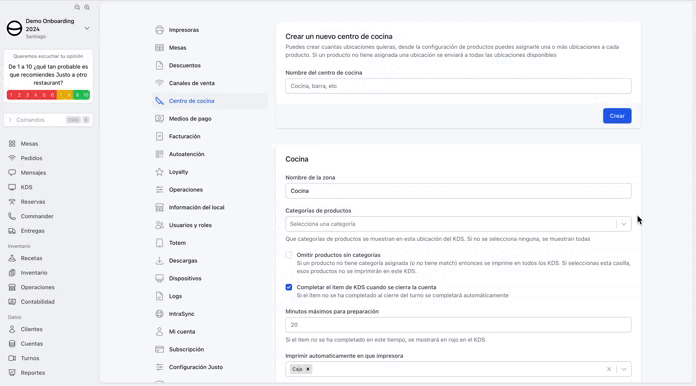This screenshot has height=386, width=696.
Task: Enable Omitir productos sin categorías checkbox
Action: pos(289,255)
